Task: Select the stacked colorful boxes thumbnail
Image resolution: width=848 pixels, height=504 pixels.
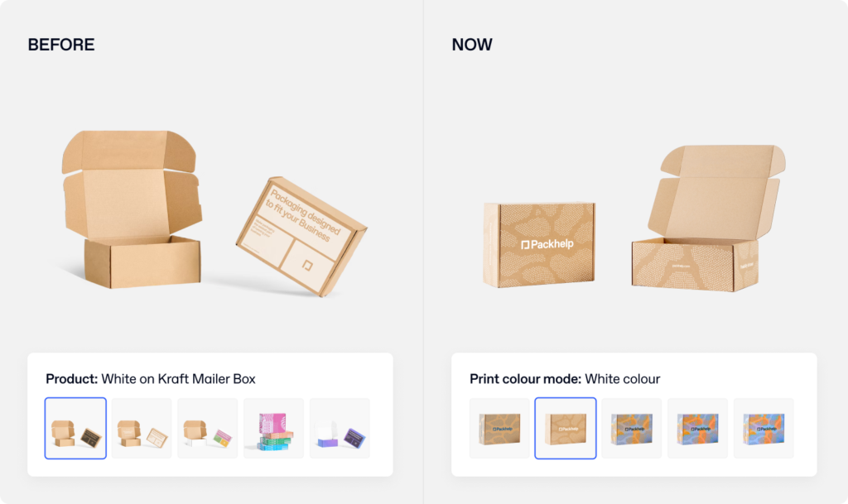Action: pos(273,429)
